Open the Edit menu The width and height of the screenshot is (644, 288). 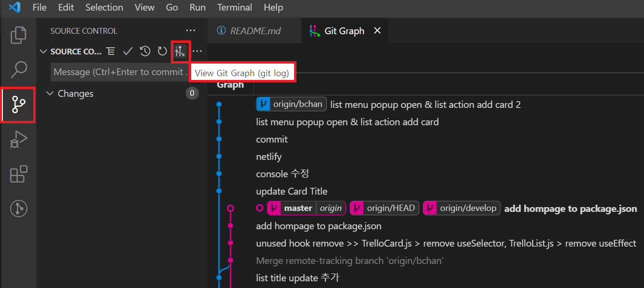pyautogui.click(x=66, y=7)
